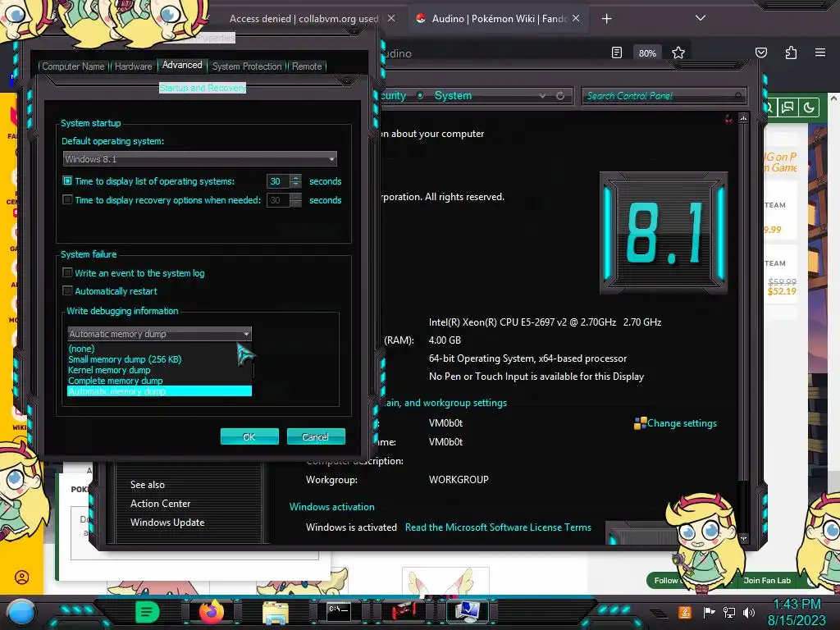840x630 pixels.
Task: Close the Audino Pokémon Wiki tab
Action: click(x=576, y=18)
